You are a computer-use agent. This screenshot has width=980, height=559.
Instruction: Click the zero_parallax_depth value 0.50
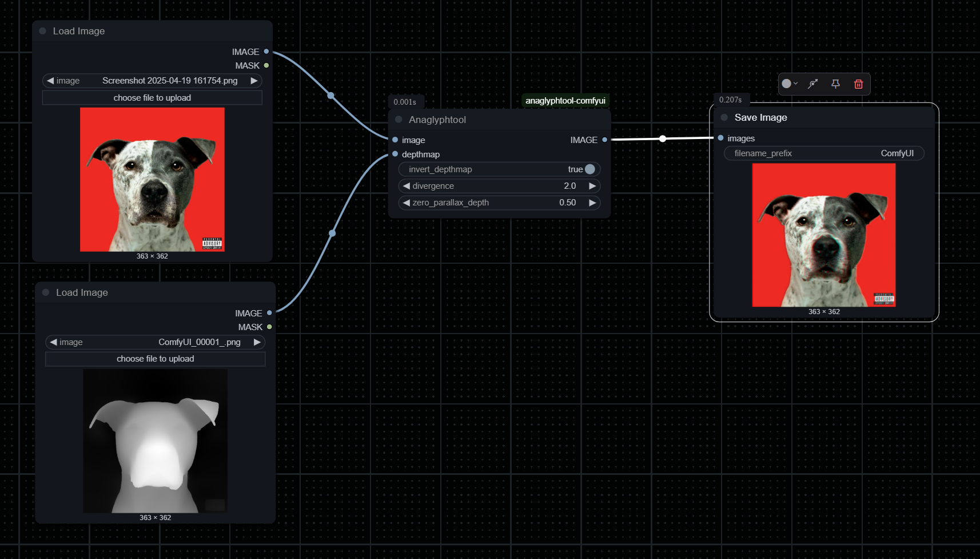click(x=568, y=203)
